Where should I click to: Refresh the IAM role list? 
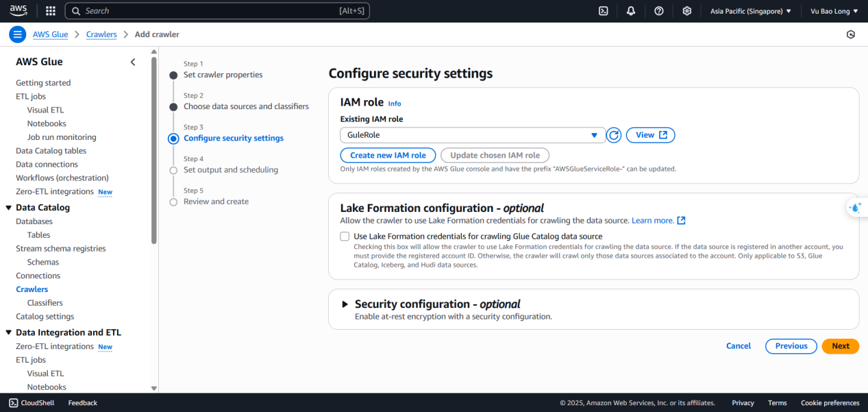[614, 135]
